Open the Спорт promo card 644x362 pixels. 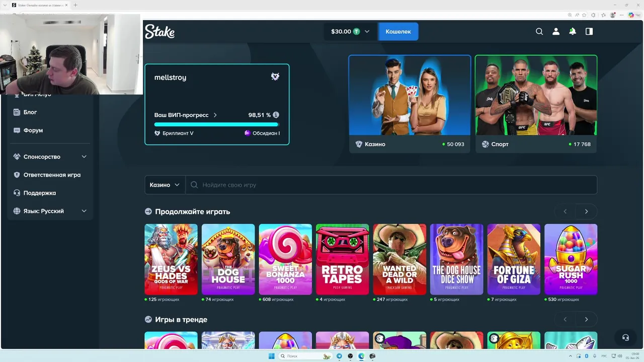[x=536, y=103]
